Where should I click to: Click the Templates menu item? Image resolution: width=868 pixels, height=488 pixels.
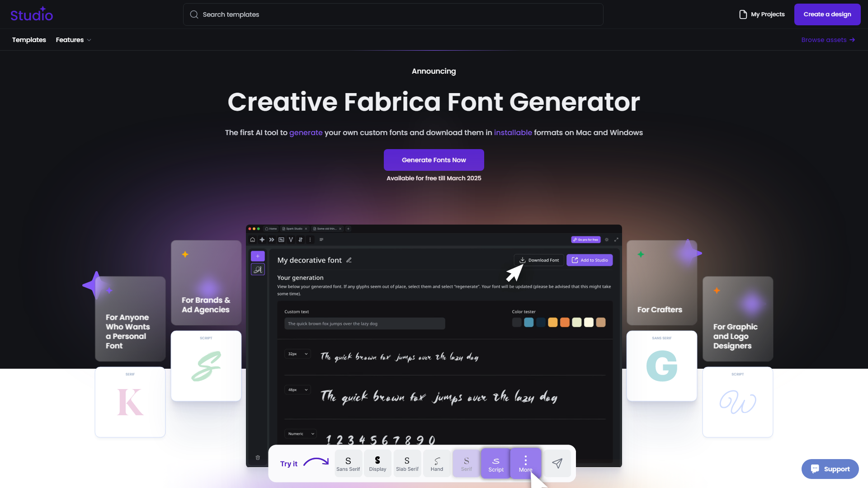(28, 39)
